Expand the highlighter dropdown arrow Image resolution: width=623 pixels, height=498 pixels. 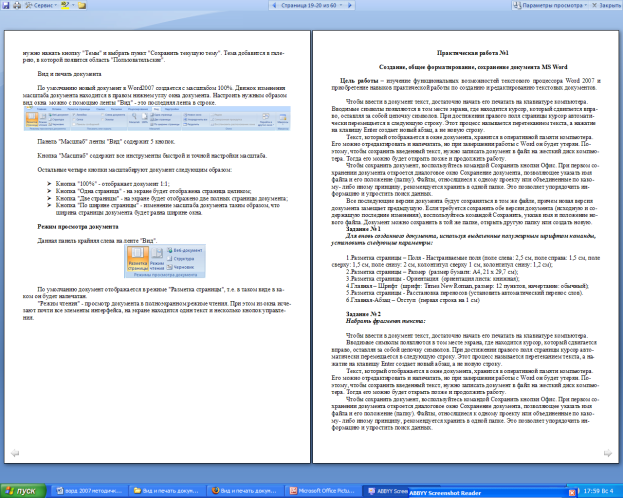[73, 5]
